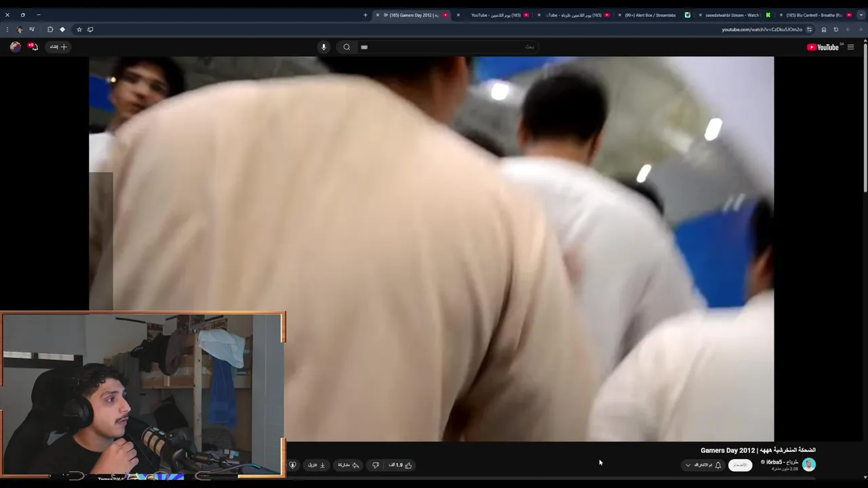The width and height of the screenshot is (868, 488).
Task: Share the video via share button
Action: coord(349,465)
